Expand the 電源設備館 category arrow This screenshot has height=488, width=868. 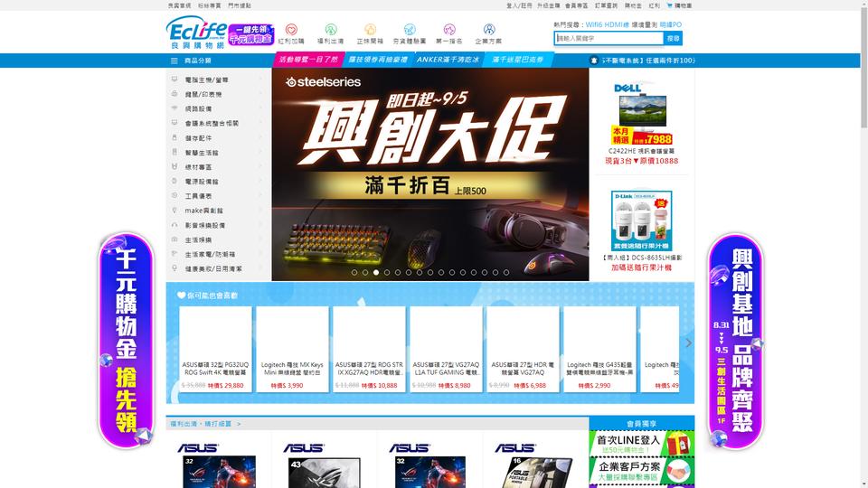point(260,181)
